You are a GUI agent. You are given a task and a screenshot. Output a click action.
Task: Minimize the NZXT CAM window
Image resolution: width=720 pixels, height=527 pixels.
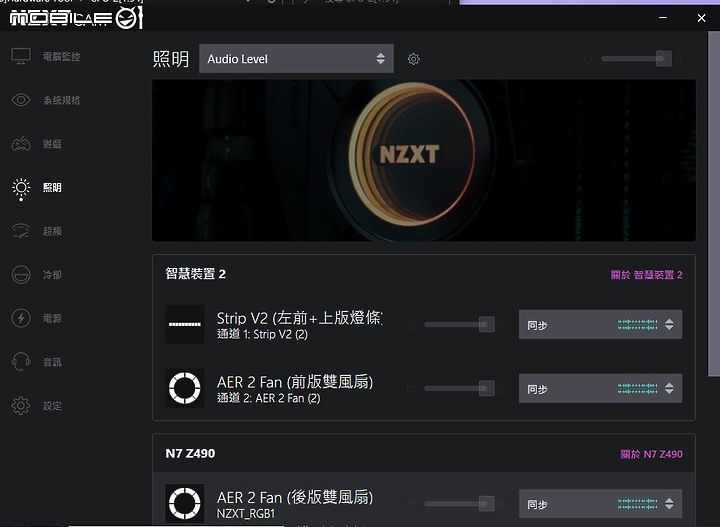(663, 17)
